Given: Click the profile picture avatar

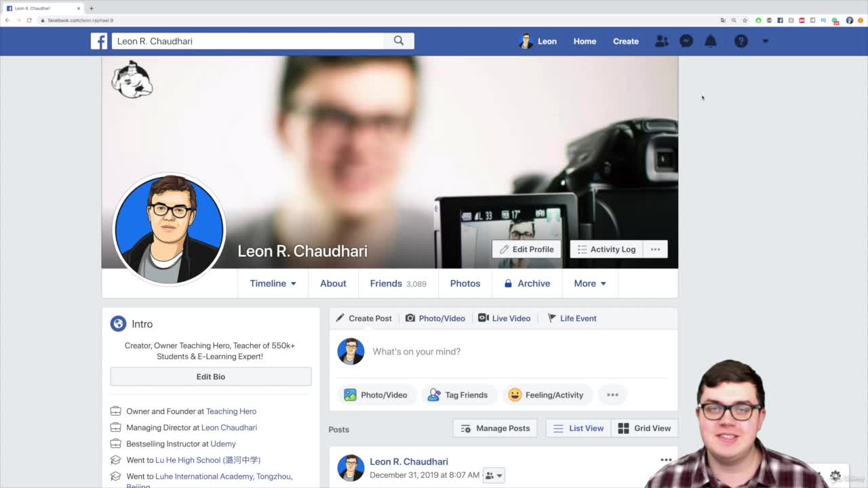Looking at the screenshot, I should [x=169, y=229].
